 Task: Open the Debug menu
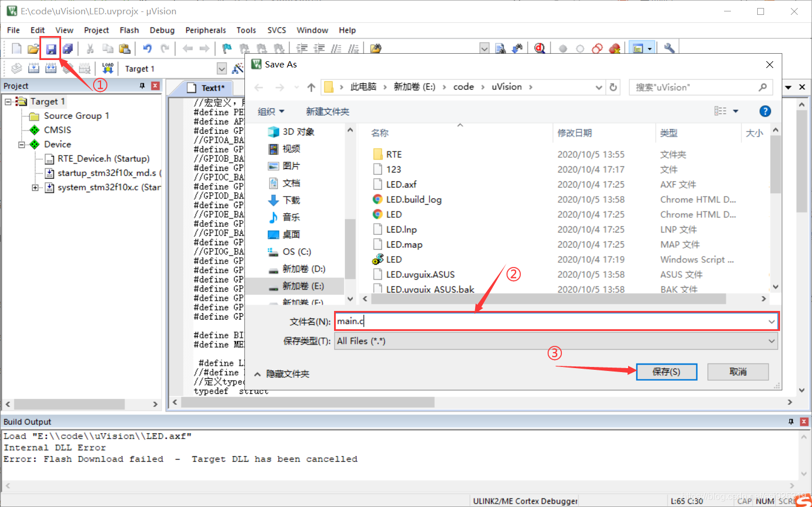162,30
